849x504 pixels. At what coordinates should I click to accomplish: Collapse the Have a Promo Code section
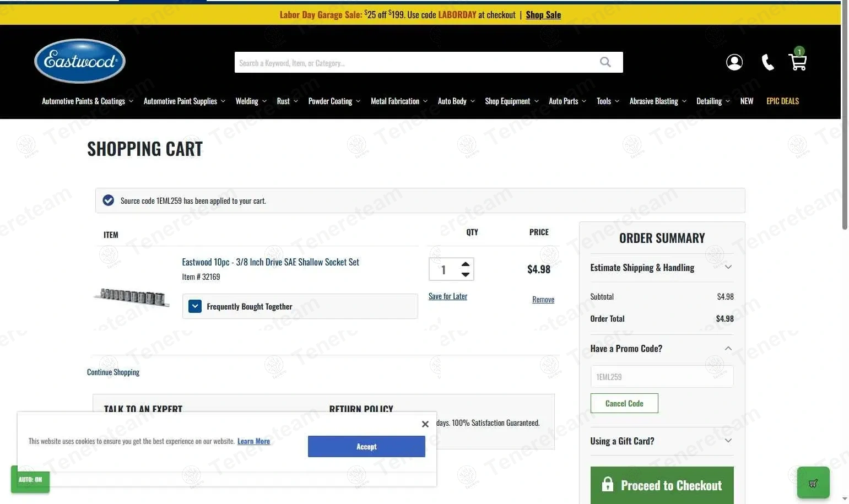coord(728,348)
